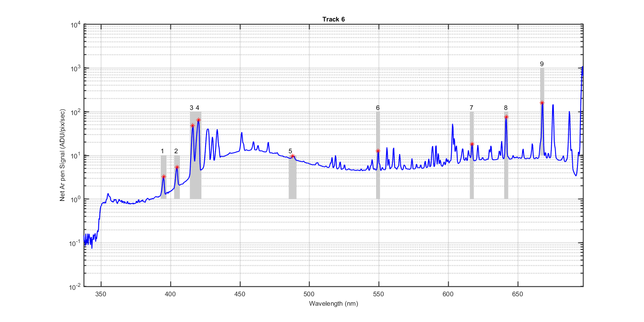Select the wide gray band under labels 3 and 4

point(195,155)
